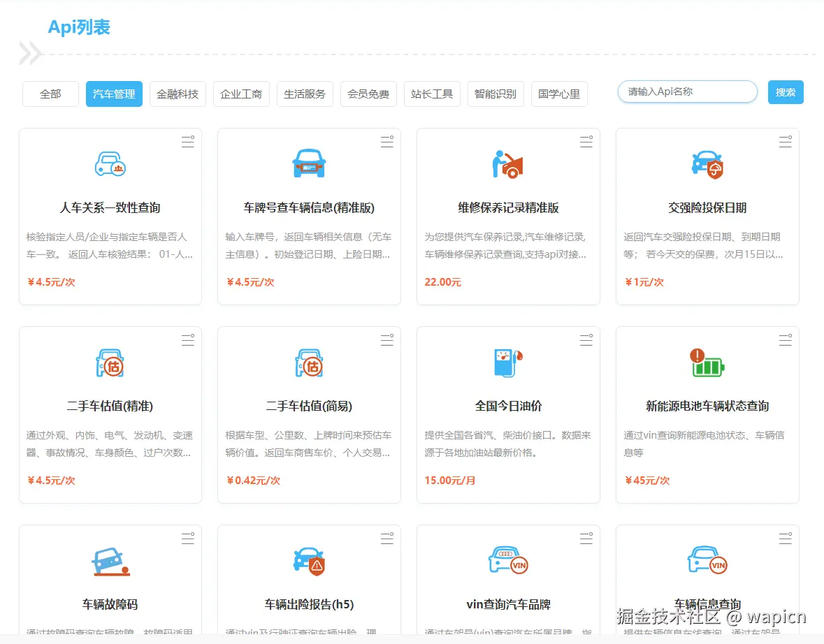Screen dimensions: 824x644
Task: Click the insurance car icon for 交强险投保日期
Action: pos(707,163)
